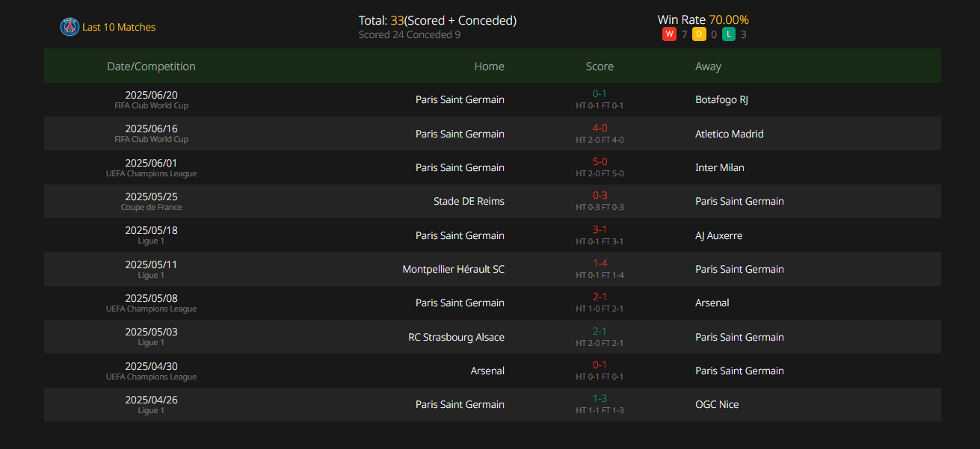Click Botafogo RJ away team
The width and height of the screenshot is (980, 449).
721,100
